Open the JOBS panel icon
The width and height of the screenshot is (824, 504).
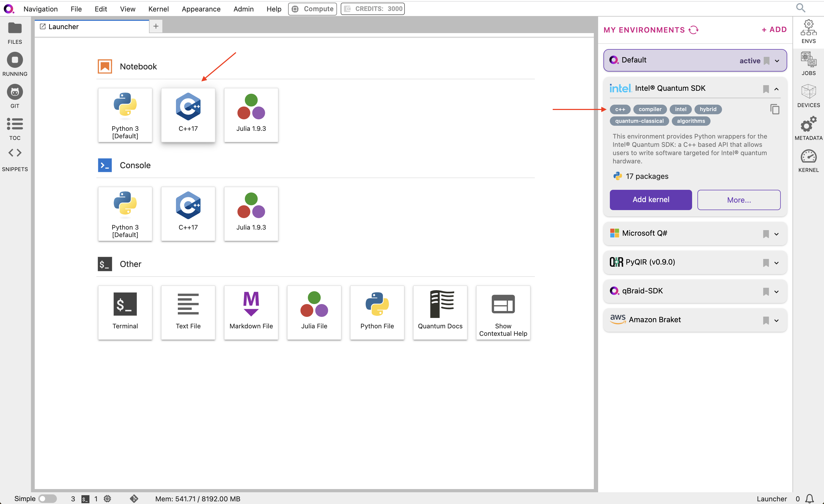tap(808, 64)
